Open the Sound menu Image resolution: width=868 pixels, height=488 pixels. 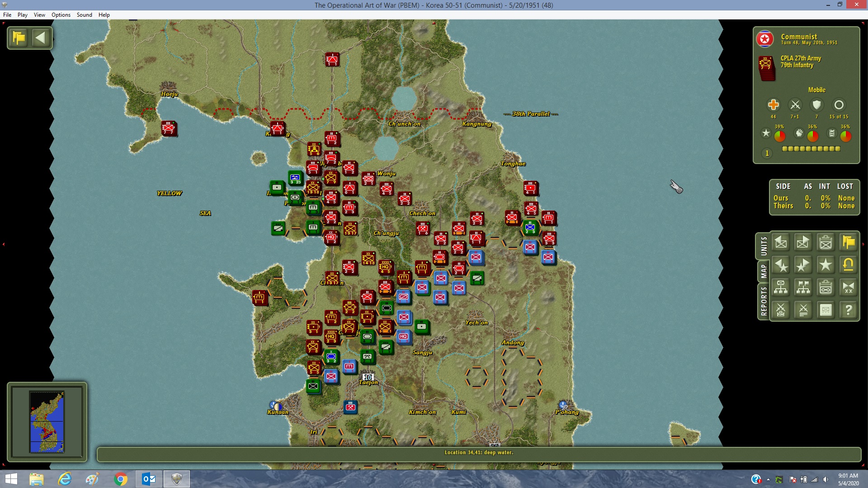85,15
